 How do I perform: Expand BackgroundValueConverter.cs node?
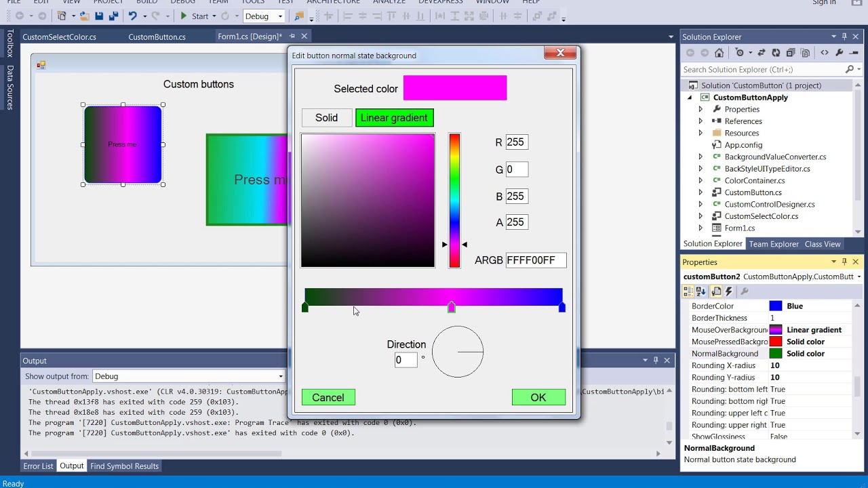(x=701, y=157)
